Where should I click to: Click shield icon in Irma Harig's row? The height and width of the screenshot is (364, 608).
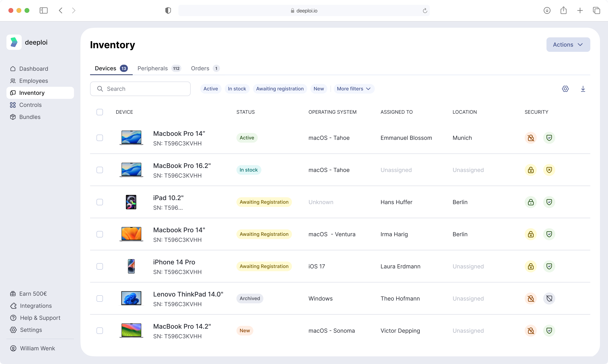(x=549, y=234)
